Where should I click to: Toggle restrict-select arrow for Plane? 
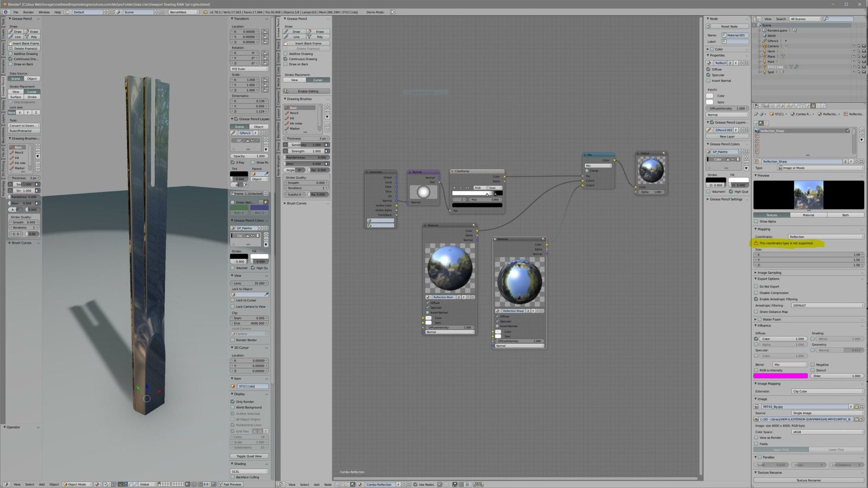858,56
